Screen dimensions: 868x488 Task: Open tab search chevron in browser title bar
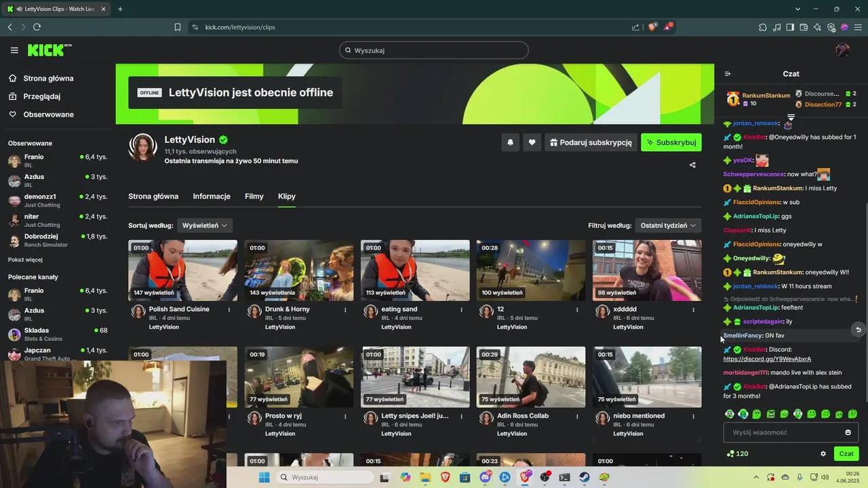tap(797, 9)
